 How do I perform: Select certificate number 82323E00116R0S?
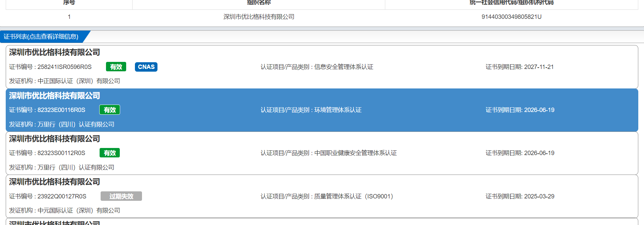pos(61,110)
